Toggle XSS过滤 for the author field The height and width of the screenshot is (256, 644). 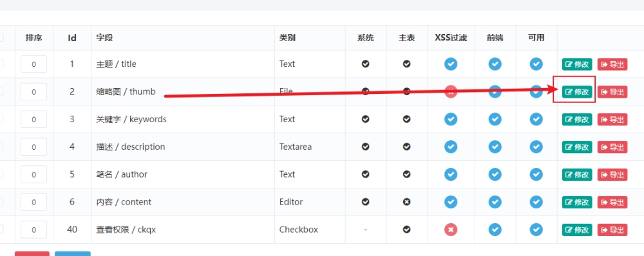click(451, 174)
